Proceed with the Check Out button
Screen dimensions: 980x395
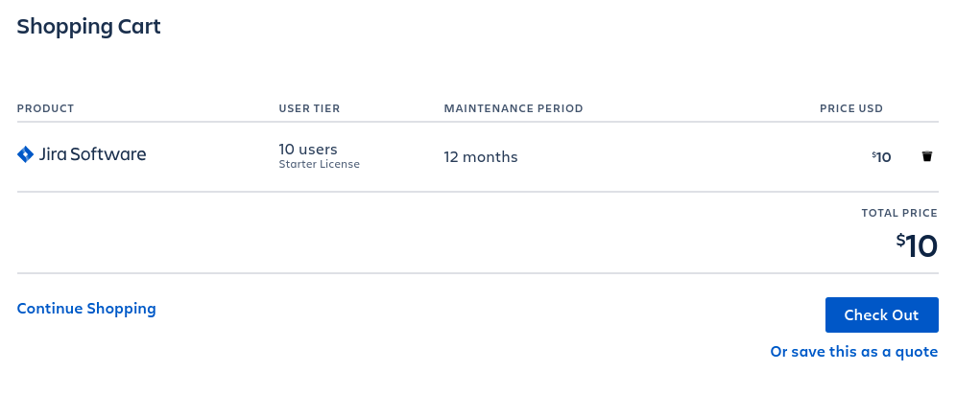pyautogui.click(x=881, y=315)
